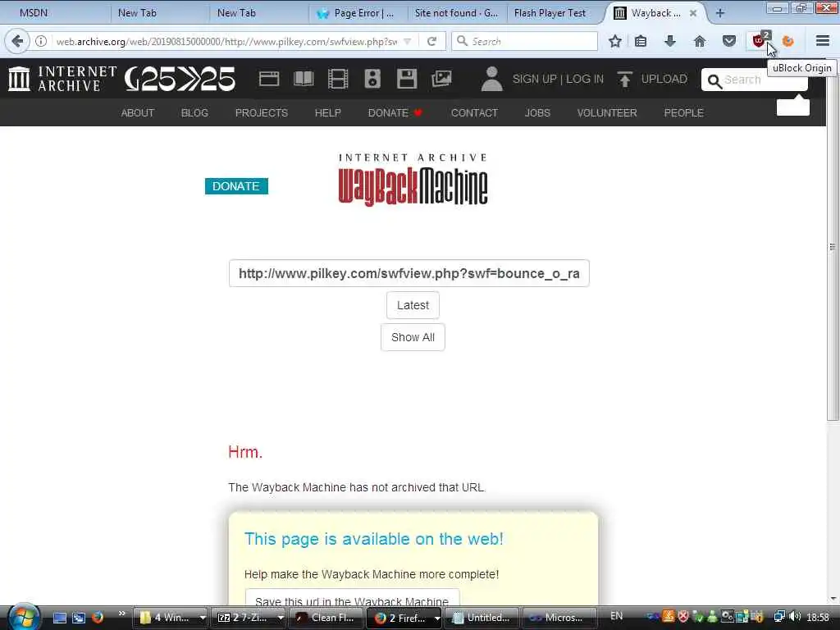The height and width of the screenshot is (630, 840).
Task: Open PEOPLE in the archive menu
Action: (683, 113)
